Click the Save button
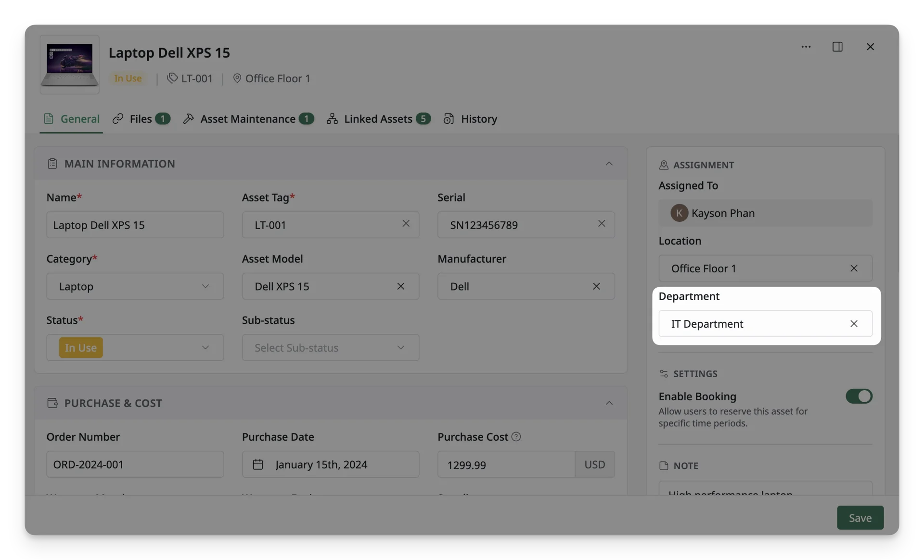The width and height of the screenshot is (924, 560). click(860, 518)
